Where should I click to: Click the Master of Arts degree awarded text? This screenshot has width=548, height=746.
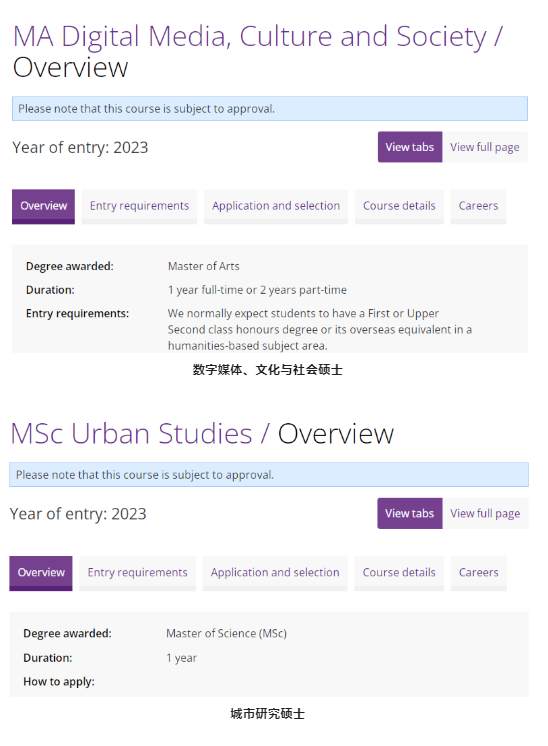(204, 266)
